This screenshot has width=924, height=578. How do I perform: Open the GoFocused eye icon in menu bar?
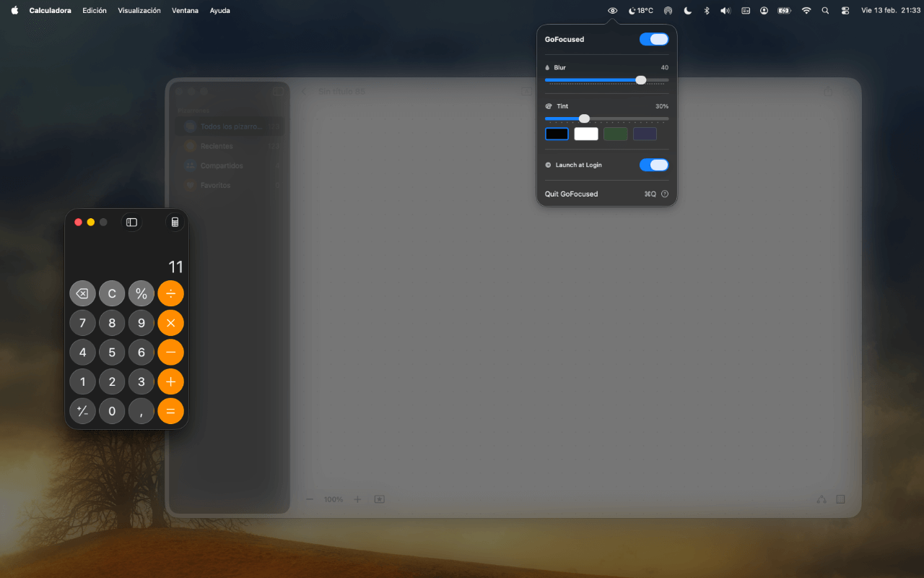[612, 10]
